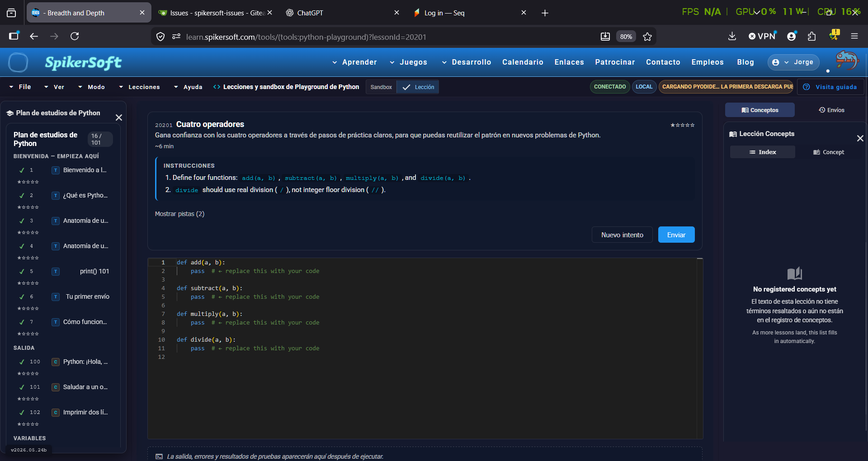The height and width of the screenshot is (461, 868).
Task: Open site permissions icon in address bar
Action: tap(176, 37)
